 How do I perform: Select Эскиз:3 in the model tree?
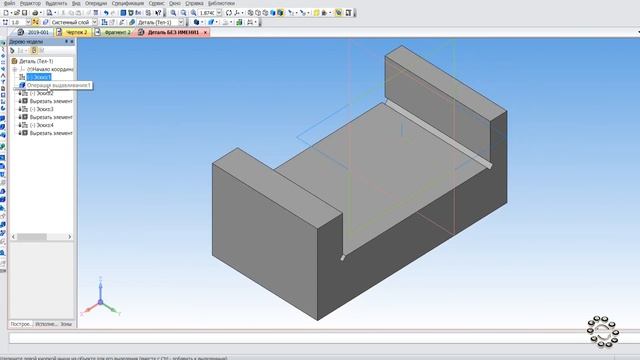click(42, 109)
